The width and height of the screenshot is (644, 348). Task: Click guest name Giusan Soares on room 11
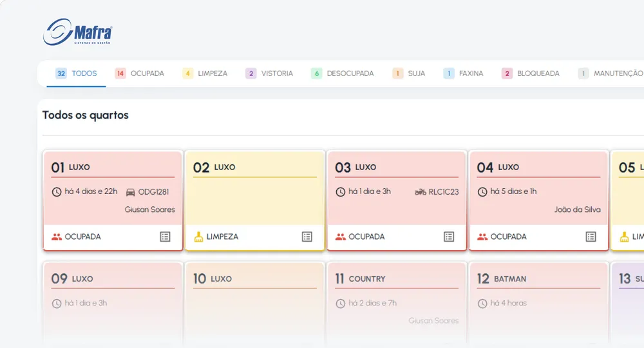[x=433, y=321]
